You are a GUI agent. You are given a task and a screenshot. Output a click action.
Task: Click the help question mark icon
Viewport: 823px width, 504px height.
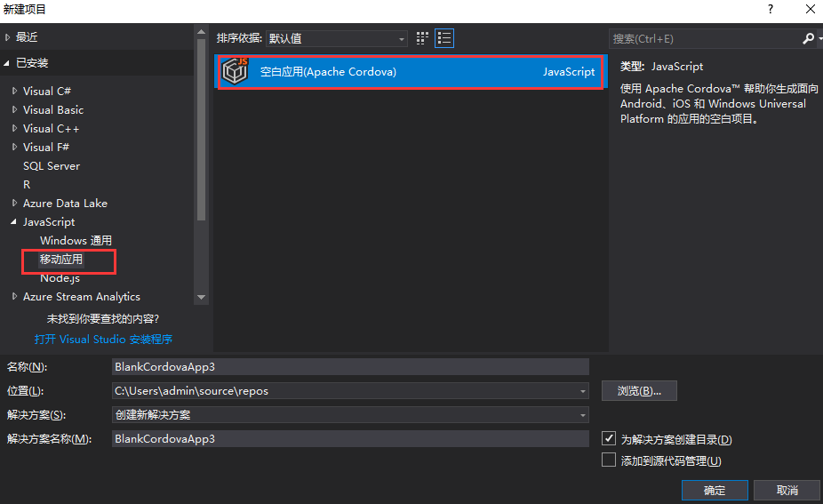click(769, 9)
